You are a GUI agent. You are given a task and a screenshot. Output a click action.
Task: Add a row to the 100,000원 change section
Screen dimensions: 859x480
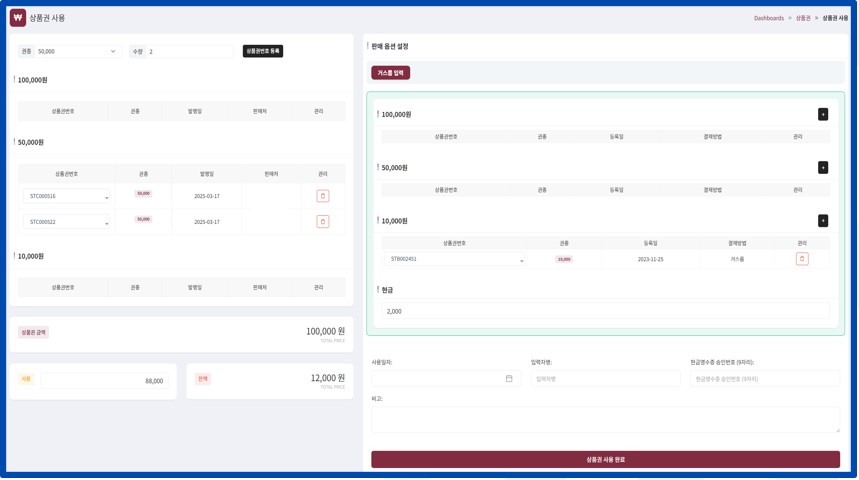pyautogui.click(x=823, y=115)
